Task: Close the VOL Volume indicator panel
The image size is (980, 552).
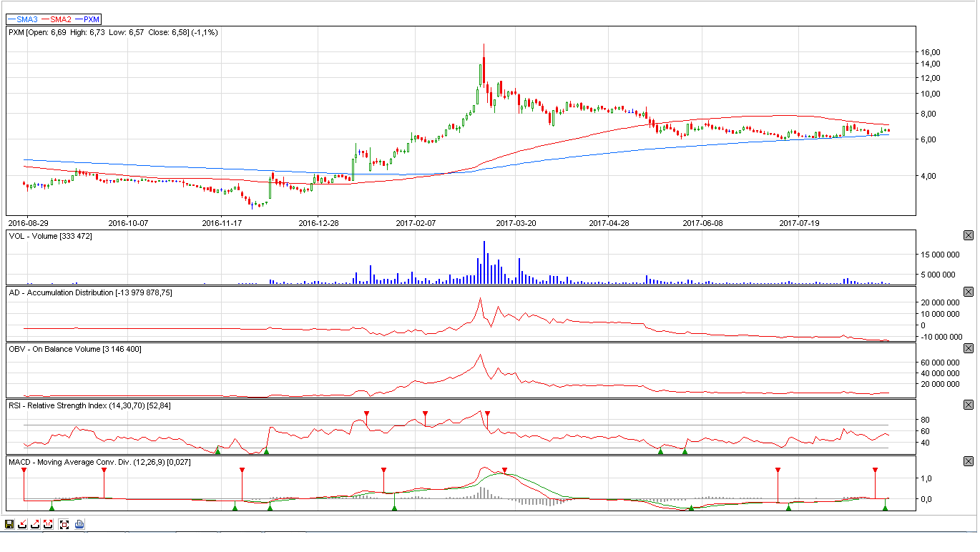Action: click(969, 235)
